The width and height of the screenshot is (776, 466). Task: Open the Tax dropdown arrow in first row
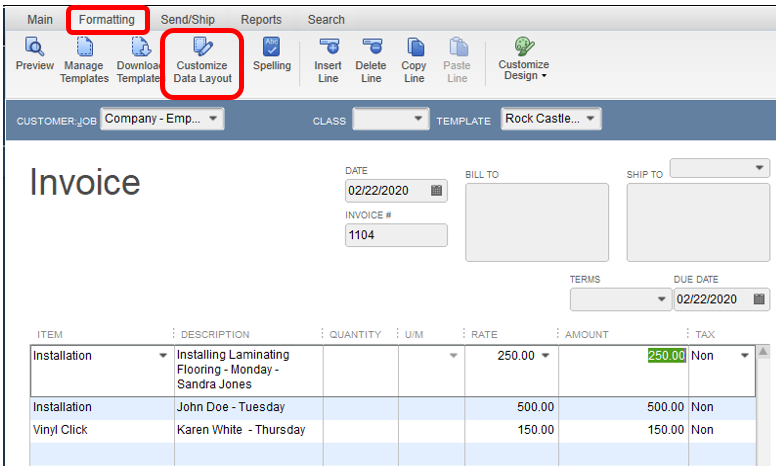[744, 356]
